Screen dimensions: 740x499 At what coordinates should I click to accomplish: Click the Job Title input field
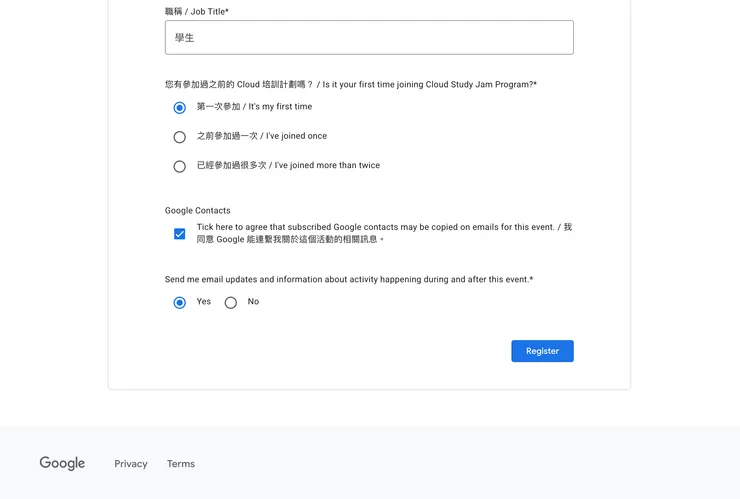tap(369, 37)
